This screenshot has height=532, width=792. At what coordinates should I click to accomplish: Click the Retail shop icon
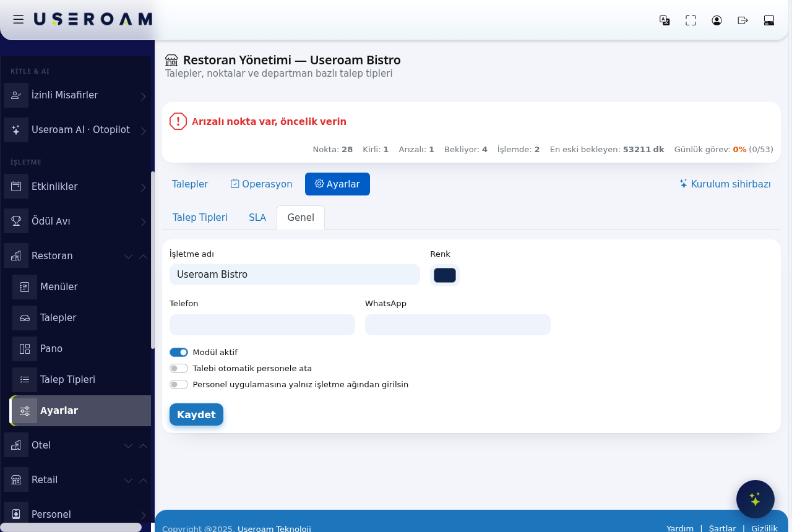point(16,480)
